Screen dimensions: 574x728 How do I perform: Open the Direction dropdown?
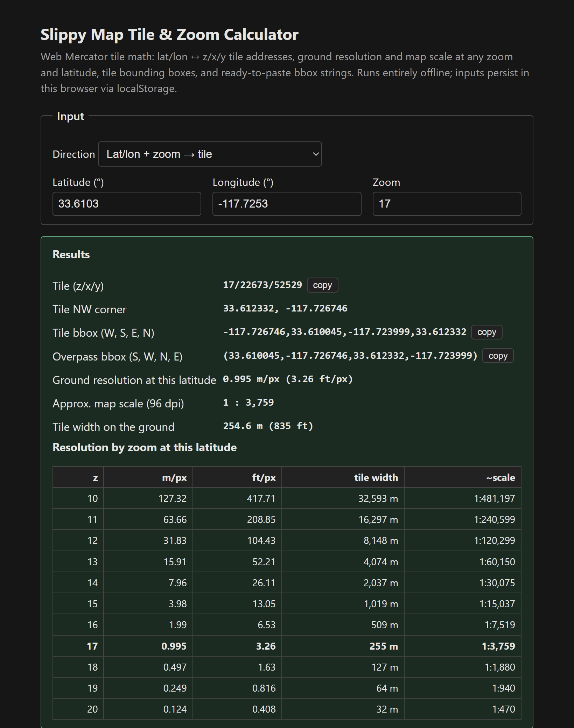(x=210, y=154)
